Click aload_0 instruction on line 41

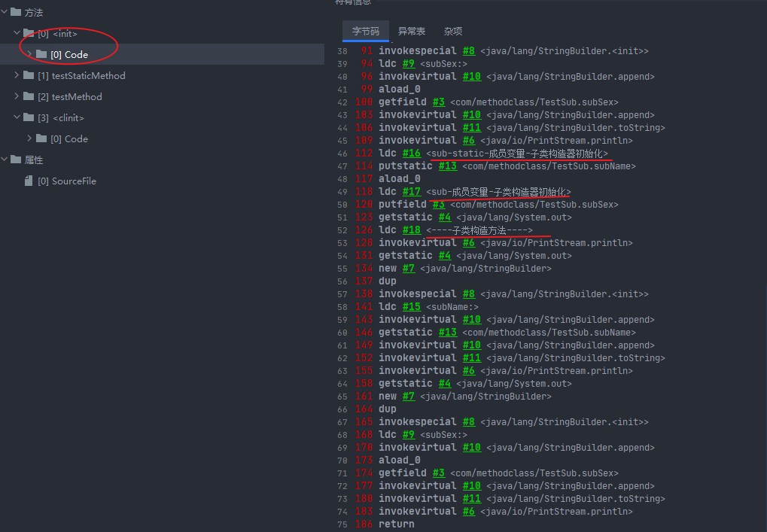(x=399, y=89)
